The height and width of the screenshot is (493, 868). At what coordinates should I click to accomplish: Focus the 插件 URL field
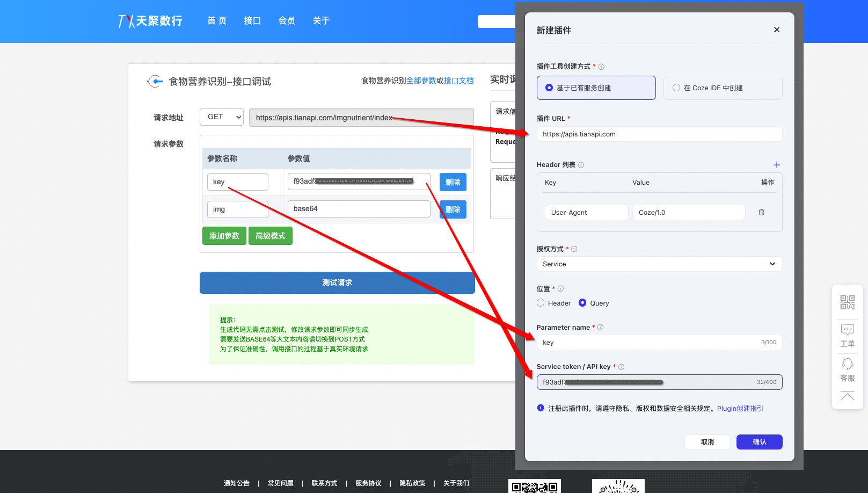(659, 134)
